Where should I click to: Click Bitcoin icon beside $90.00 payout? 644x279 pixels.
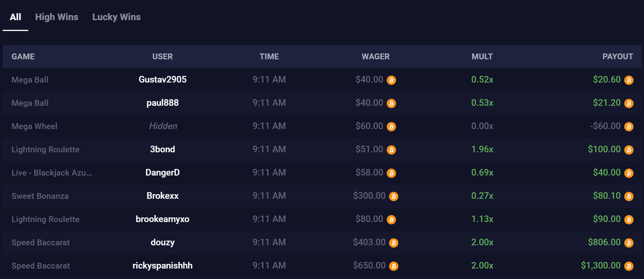pos(629,220)
